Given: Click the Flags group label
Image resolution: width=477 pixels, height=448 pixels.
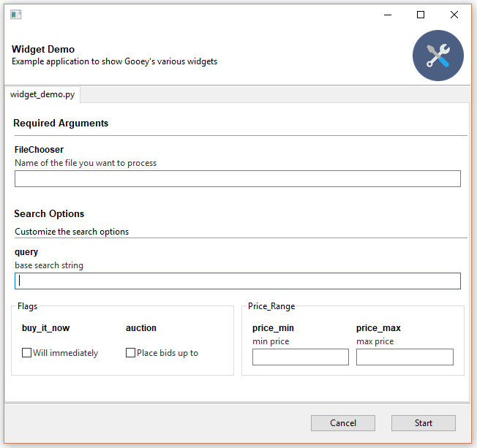Looking at the screenshot, I should 28,306.
